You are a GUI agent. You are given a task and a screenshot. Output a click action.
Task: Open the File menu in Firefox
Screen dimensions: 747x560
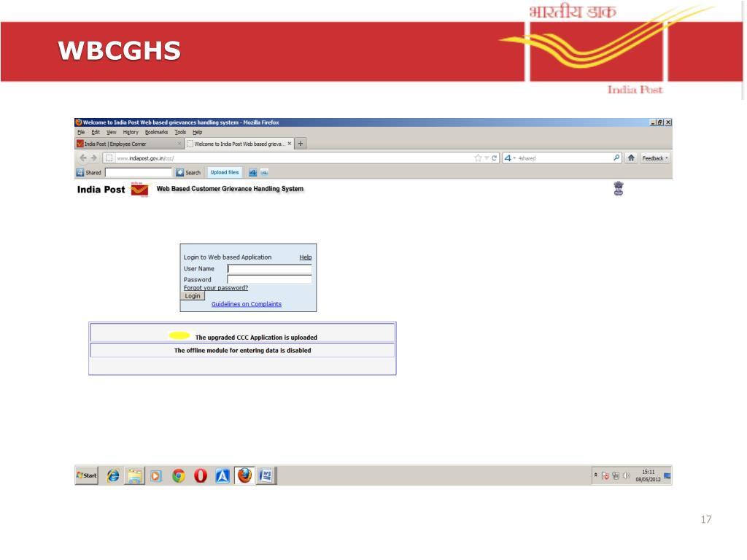[81, 133]
